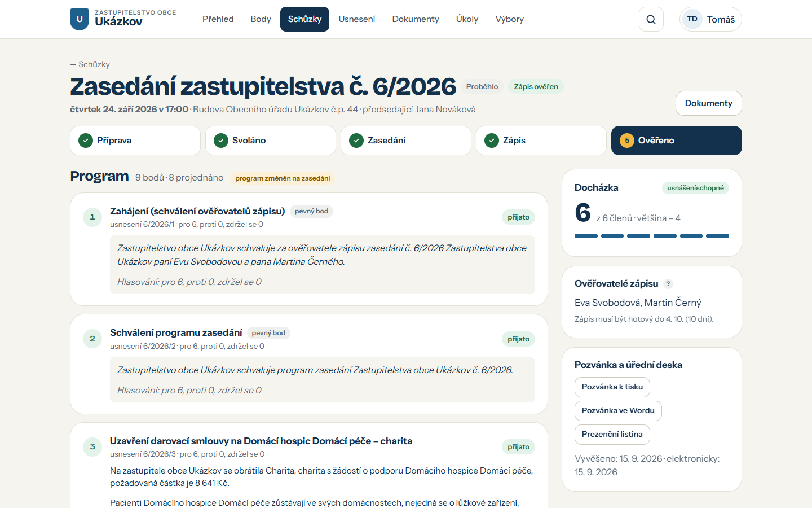Open the Úkoly tab
The width and height of the screenshot is (812, 508).
pos(467,19)
